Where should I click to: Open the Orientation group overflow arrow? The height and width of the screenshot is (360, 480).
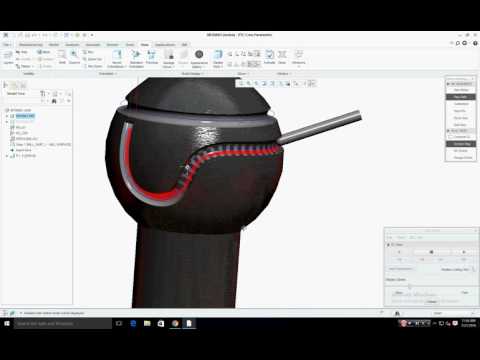[x=116, y=74]
